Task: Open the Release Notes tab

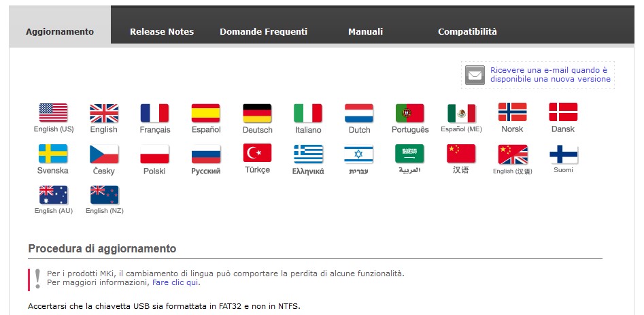Action: pos(162,31)
